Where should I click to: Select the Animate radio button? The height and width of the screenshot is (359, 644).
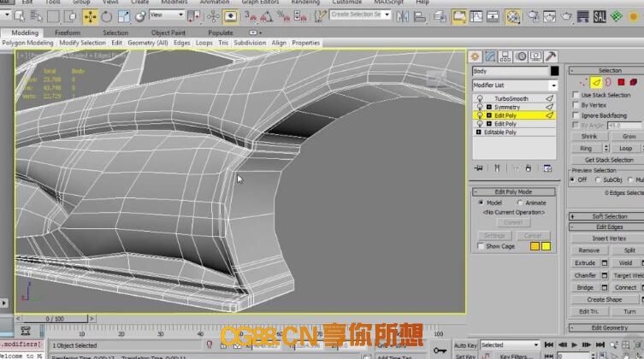click(520, 203)
